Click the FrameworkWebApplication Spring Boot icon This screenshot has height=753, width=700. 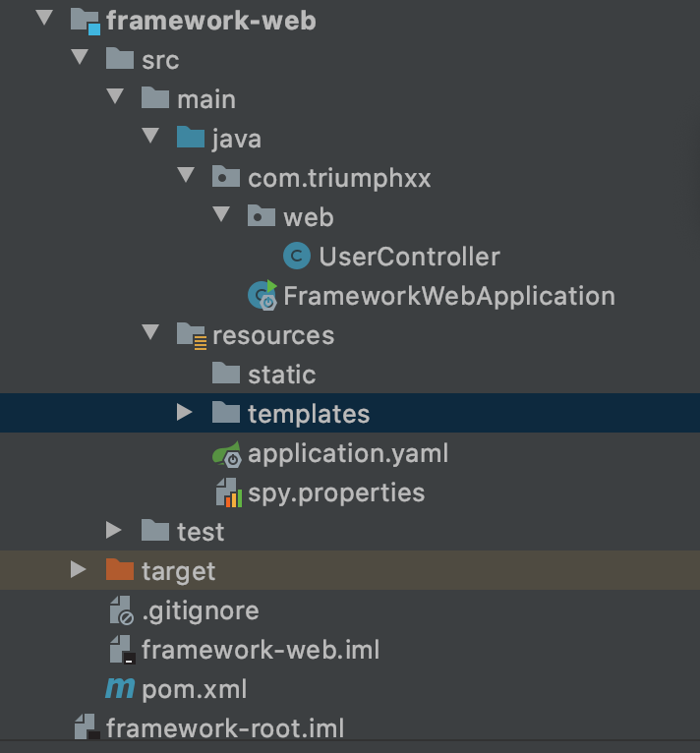pos(262,295)
